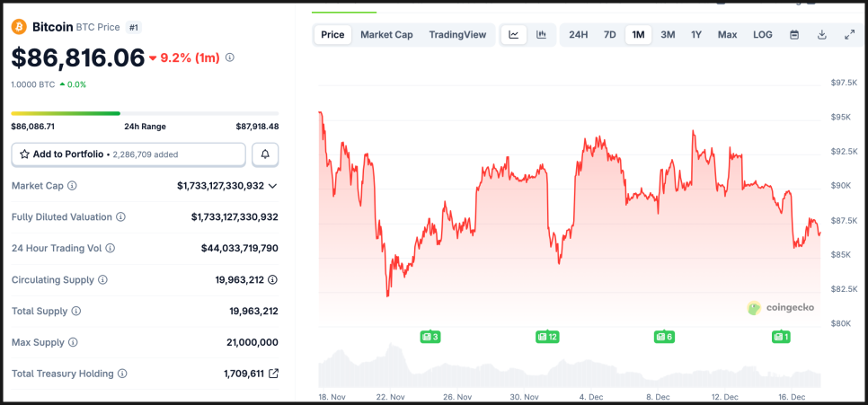868x405 pixels.
Task: Open the news marker showing 12
Action: pyautogui.click(x=547, y=337)
